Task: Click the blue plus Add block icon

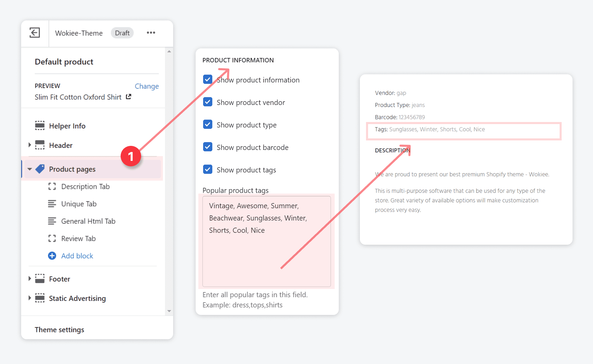Action: pos(52,256)
